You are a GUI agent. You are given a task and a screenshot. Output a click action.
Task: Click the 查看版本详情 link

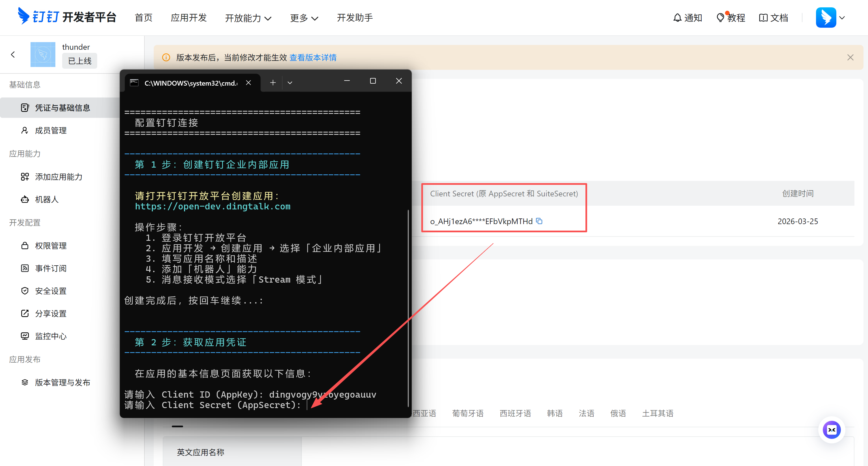pyautogui.click(x=313, y=57)
